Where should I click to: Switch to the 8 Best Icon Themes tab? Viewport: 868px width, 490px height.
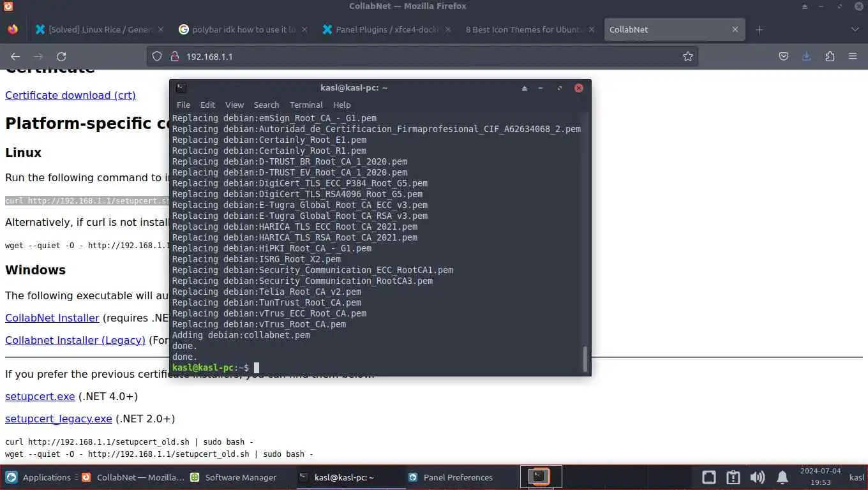pos(530,29)
